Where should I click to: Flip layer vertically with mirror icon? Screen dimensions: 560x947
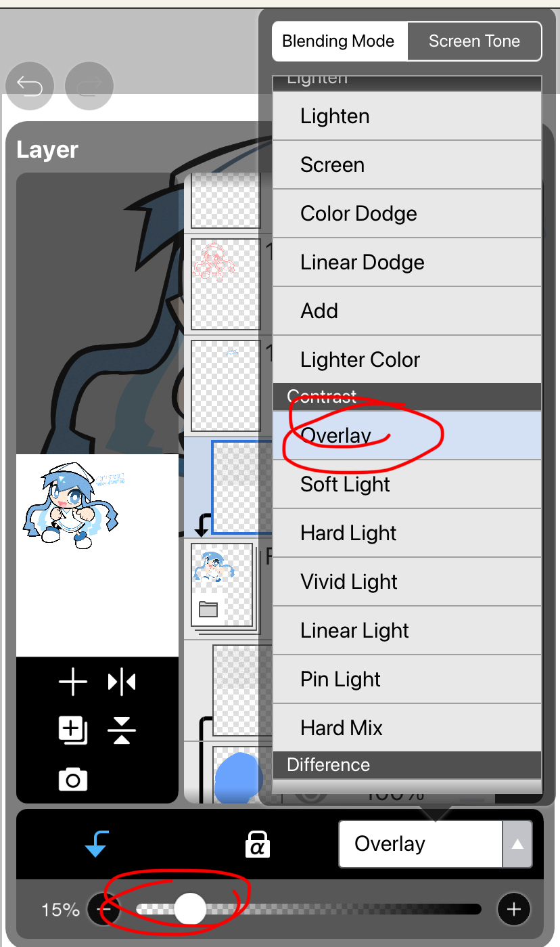122,730
